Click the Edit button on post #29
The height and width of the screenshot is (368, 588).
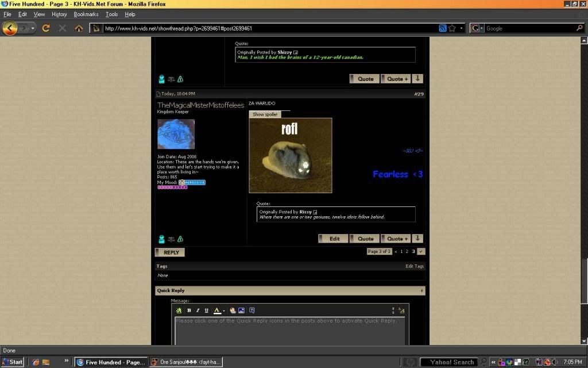(x=334, y=239)
